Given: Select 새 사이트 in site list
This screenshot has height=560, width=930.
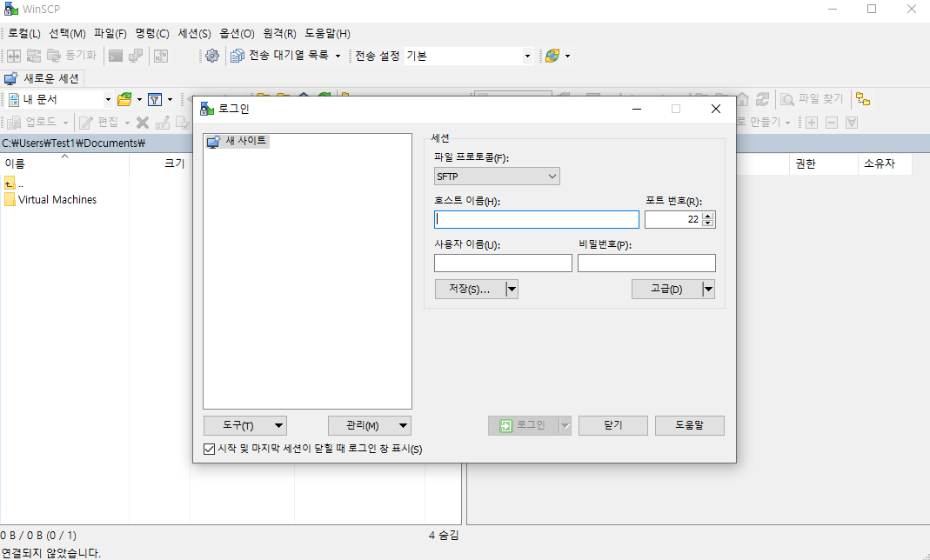Looking at the screenshot, I should point(238,141).
